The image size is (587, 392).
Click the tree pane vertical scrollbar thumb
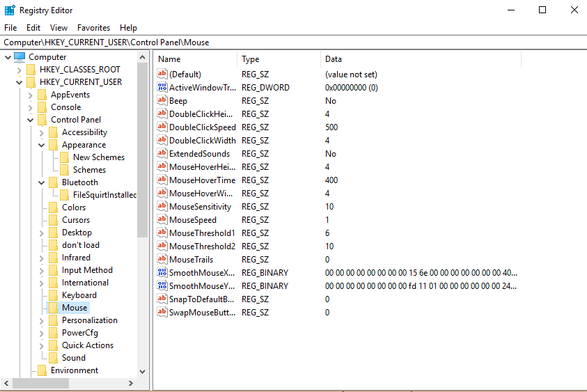(x=142, y=150)
